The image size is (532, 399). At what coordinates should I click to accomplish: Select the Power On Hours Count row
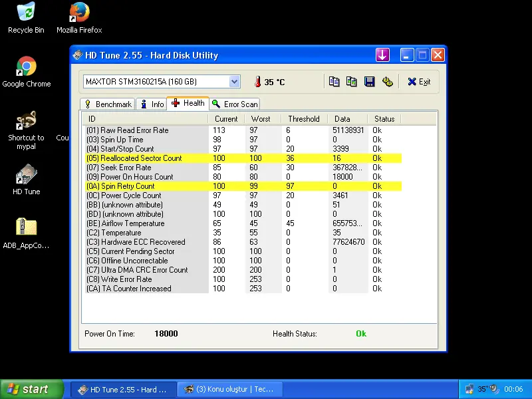(243, 177)
